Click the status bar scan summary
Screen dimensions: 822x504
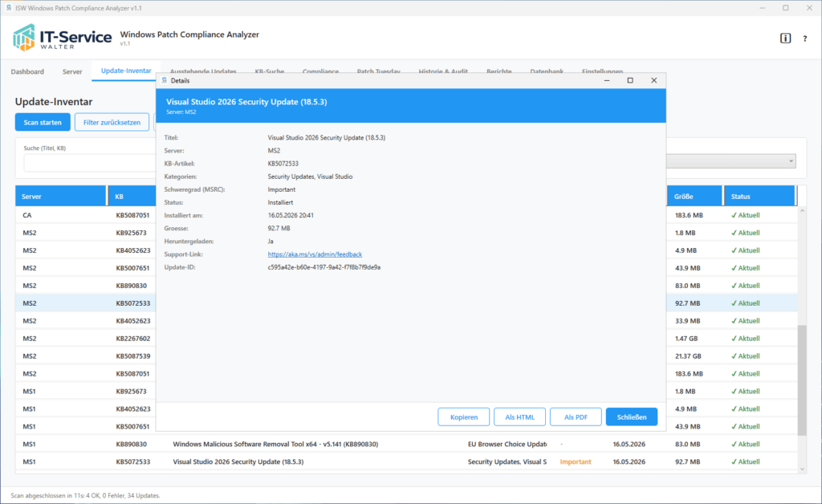[x=85, y=495]
